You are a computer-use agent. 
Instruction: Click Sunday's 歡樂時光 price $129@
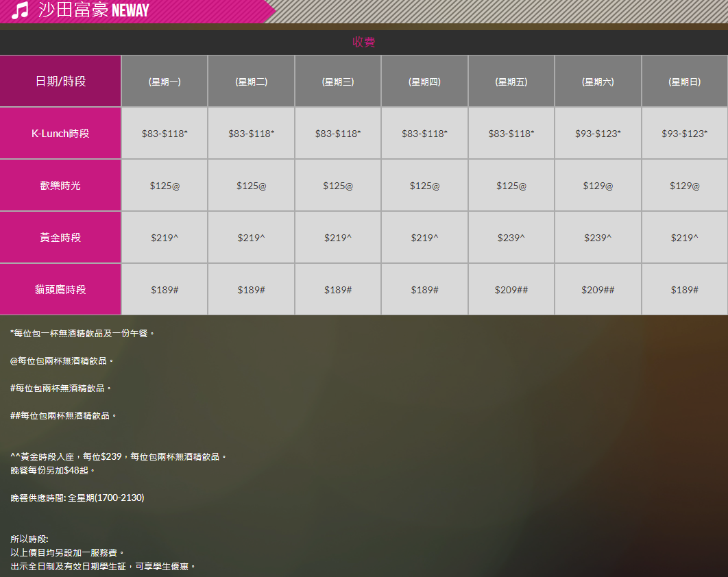684,186
